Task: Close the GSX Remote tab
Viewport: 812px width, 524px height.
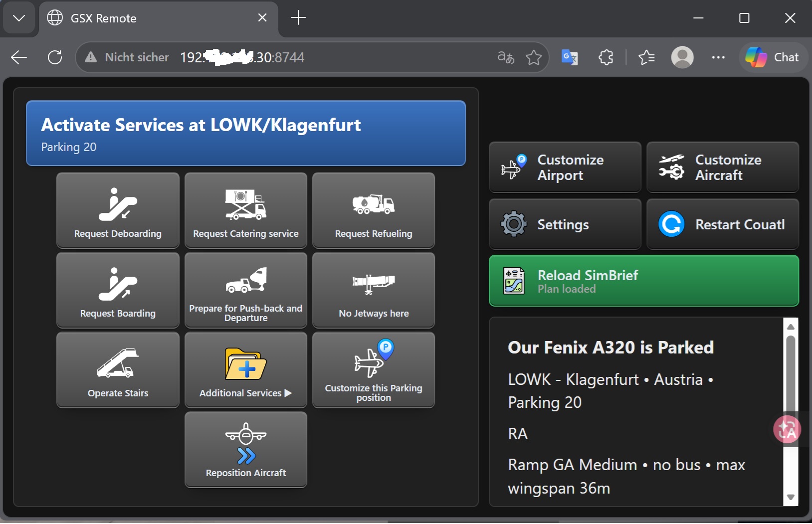Action: [x=262, y=18]
